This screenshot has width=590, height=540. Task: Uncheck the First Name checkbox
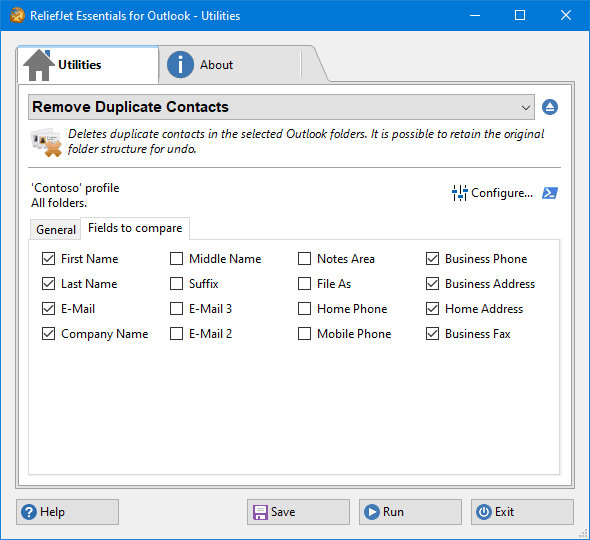(x=49, y=259)
